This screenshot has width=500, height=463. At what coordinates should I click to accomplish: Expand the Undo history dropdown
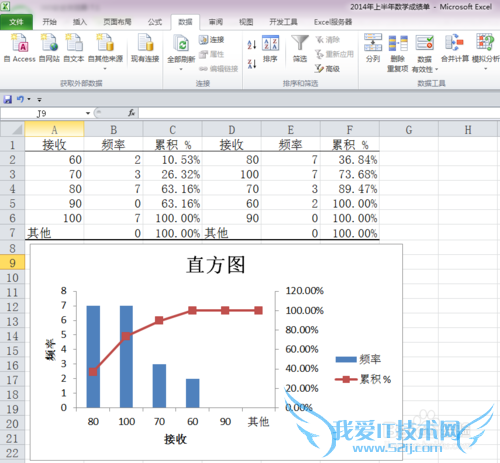(29, 99)
